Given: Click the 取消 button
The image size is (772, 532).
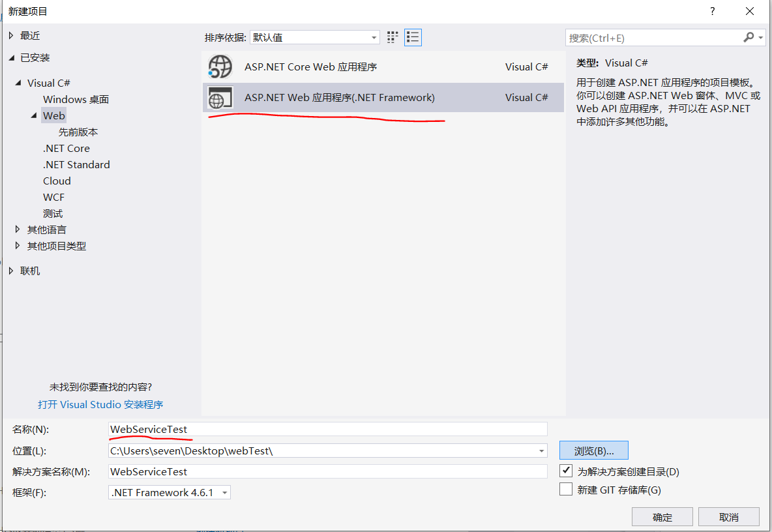Looking at the screenshot, I should (x=729, y=517).
